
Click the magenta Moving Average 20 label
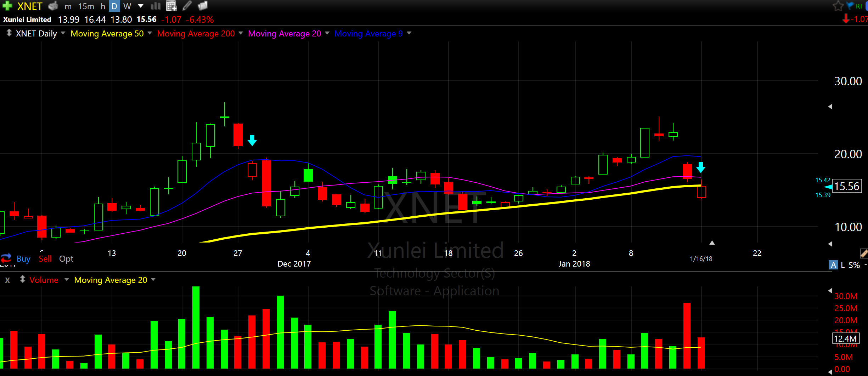[284, 34]
